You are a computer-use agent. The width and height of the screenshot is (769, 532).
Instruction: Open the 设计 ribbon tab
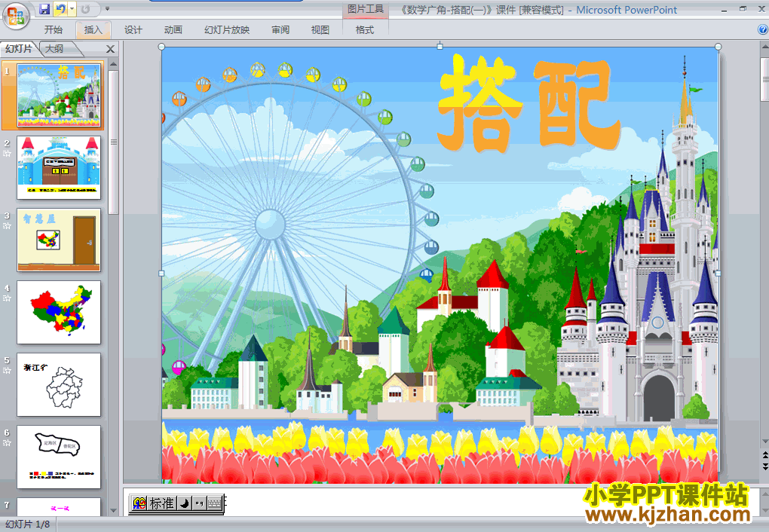tap(133, 30)
